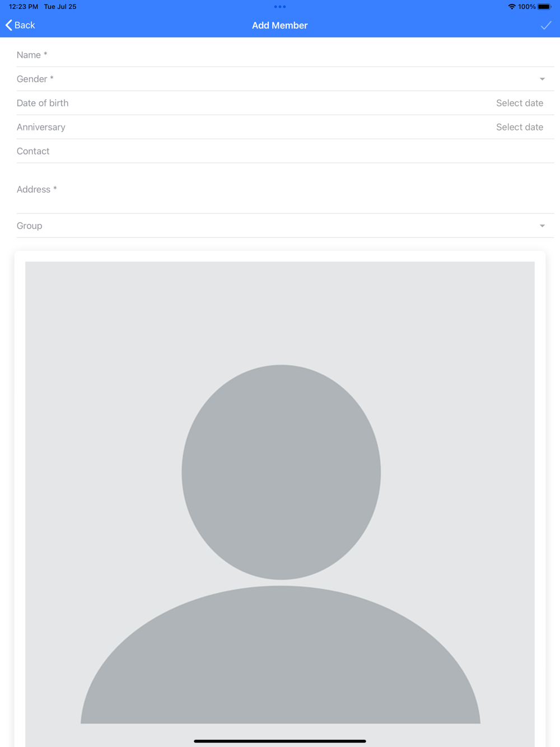Open the Gender selection field
The width and height of the screenshot is (560, 747).
[x=285, y=79]
